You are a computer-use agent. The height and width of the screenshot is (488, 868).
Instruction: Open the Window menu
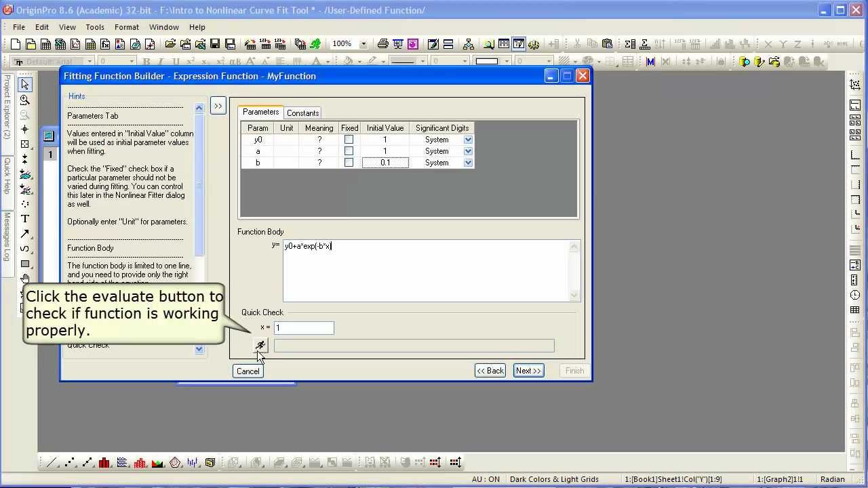click(x=164, y=27)
